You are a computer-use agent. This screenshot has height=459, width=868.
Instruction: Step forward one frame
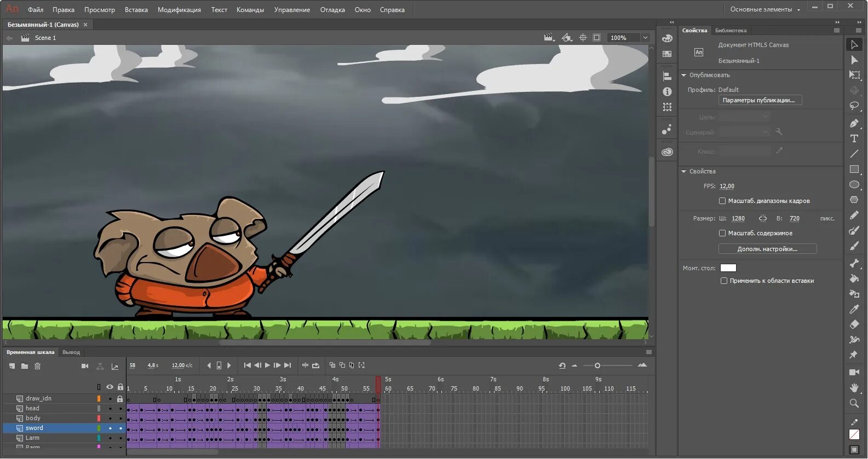[x=277, y=365]
